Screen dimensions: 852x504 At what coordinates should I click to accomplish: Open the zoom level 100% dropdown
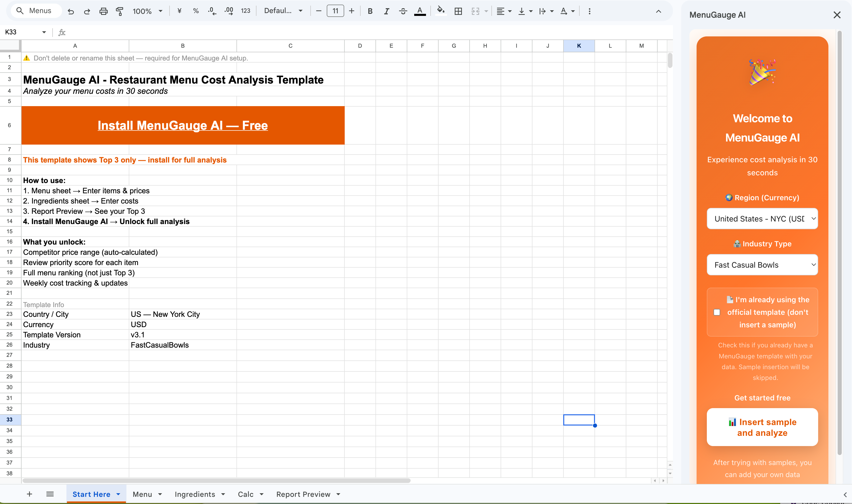point(147,11)
